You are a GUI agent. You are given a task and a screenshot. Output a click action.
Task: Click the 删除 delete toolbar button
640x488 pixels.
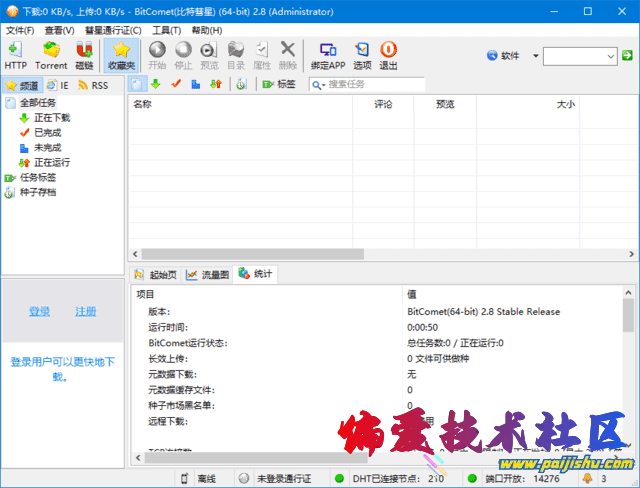(288, 55)
